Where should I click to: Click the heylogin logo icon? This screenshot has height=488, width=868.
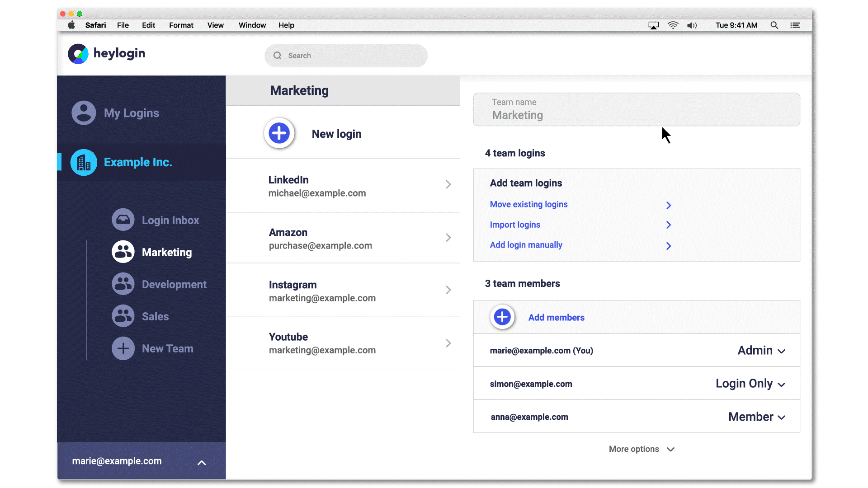78,54
